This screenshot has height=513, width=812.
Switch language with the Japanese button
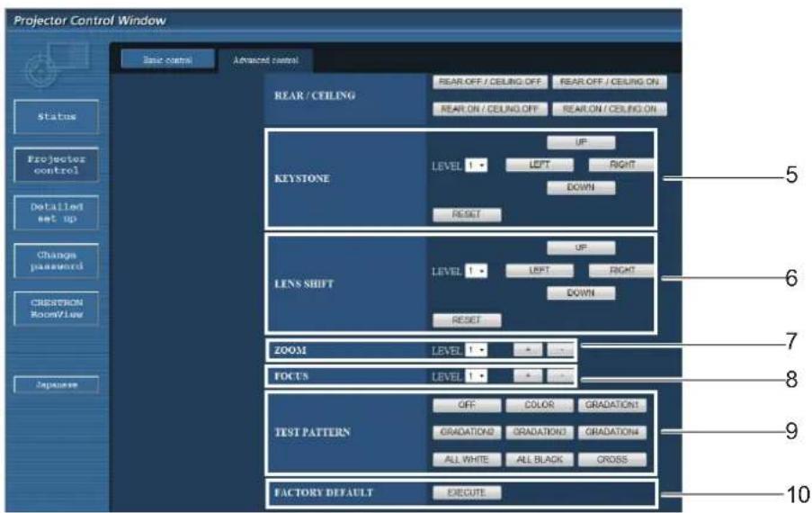(x=57, y=384)
